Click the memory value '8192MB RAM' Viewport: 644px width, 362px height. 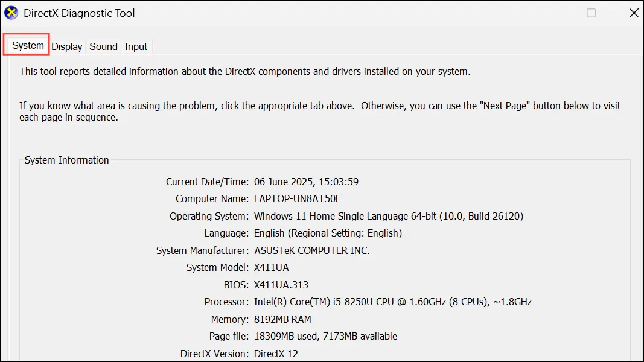tap(282, 319)
